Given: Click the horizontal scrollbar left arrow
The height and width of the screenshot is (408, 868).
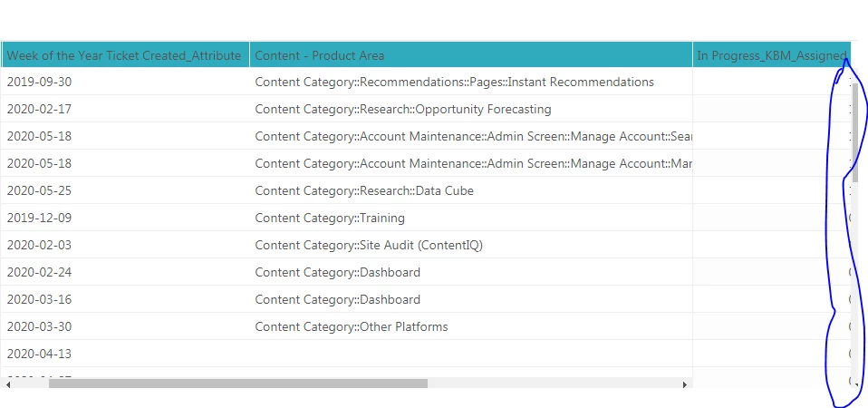Looking at the screenshot, I should coord(7,384).
